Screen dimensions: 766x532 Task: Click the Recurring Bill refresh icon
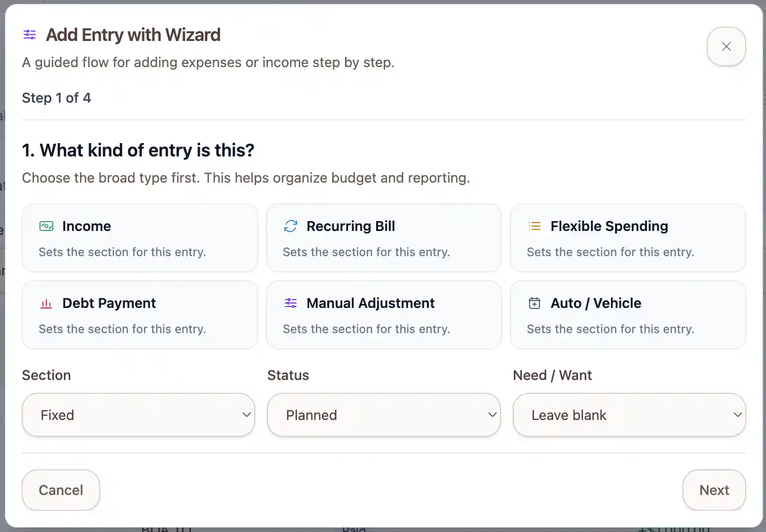pyautogui.click(x=291, y=226)
